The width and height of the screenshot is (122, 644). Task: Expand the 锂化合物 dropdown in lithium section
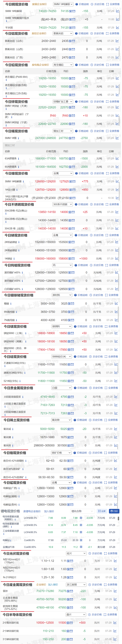[82, 511]
